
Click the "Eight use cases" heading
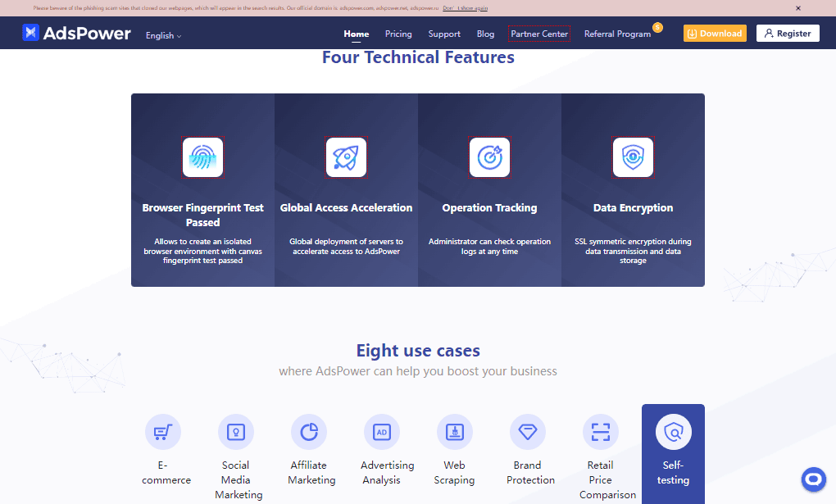pyautogui.click(x=418, y=351)
